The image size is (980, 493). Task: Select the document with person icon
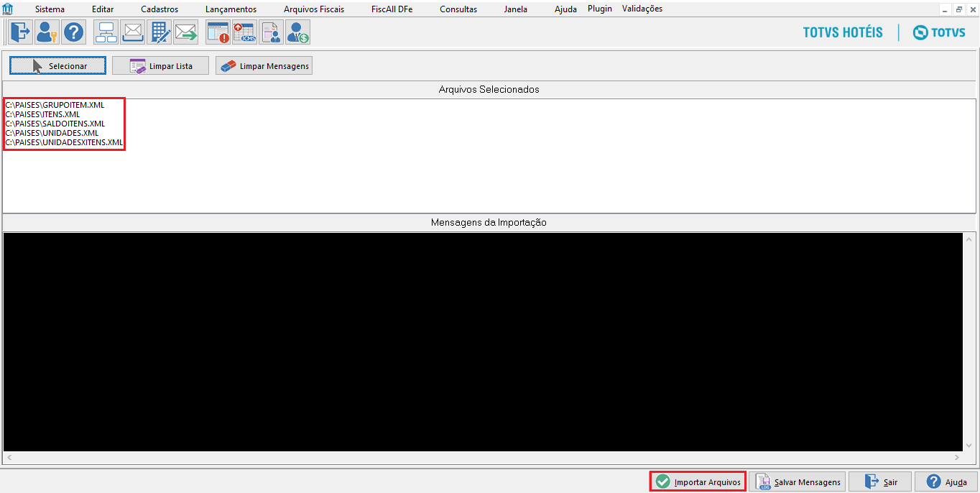coord(271,32)
